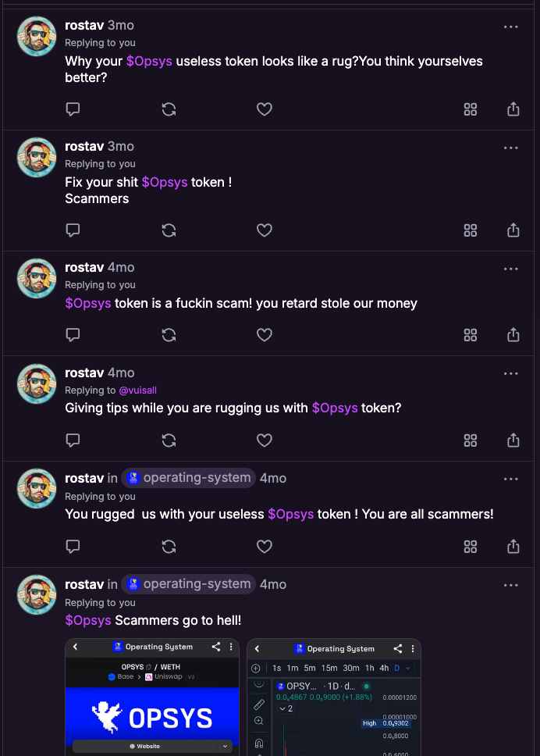
Task: Select the 4h timeframe in chart screenshot
Action: [384, 669]
